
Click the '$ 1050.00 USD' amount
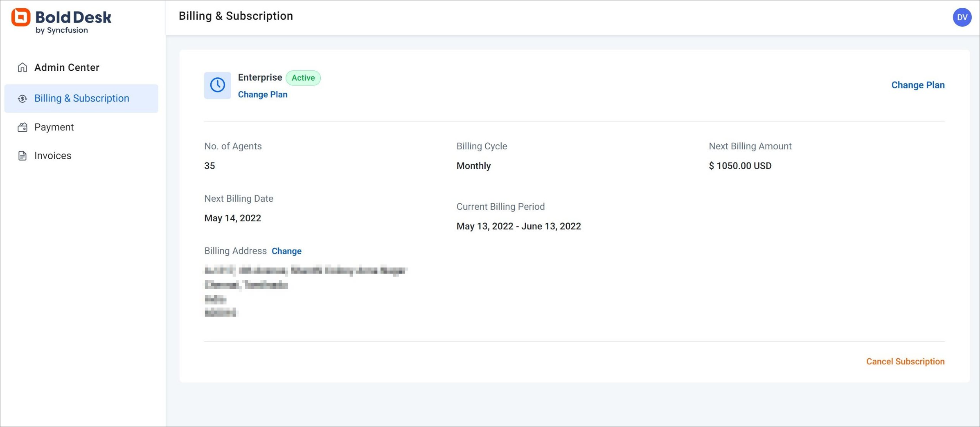coord(740,166)
